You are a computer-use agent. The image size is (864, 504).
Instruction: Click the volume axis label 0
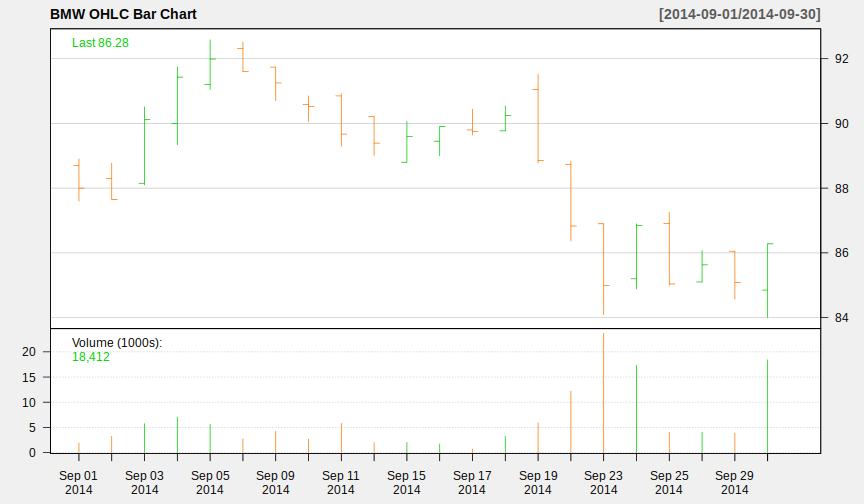[x=32, y=453]
